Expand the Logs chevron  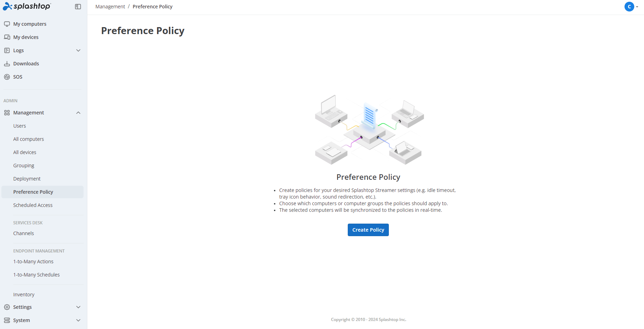[78, 50]
